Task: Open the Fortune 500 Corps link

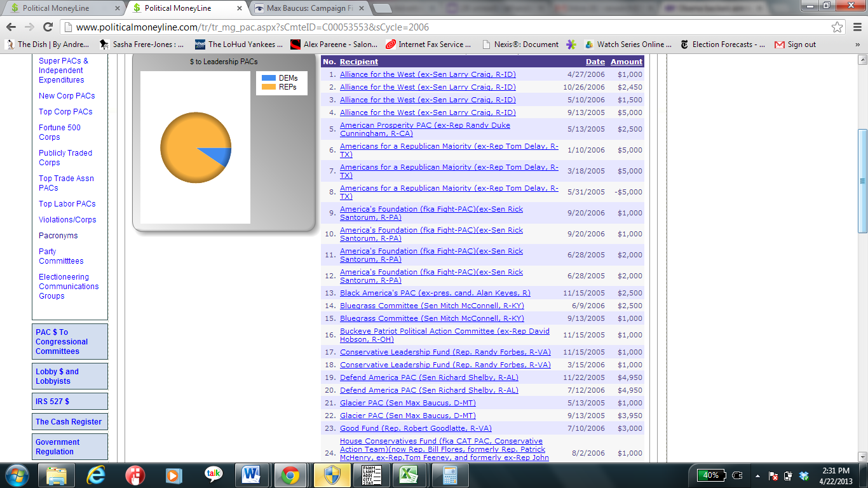Action: click(x=60, y=132)
